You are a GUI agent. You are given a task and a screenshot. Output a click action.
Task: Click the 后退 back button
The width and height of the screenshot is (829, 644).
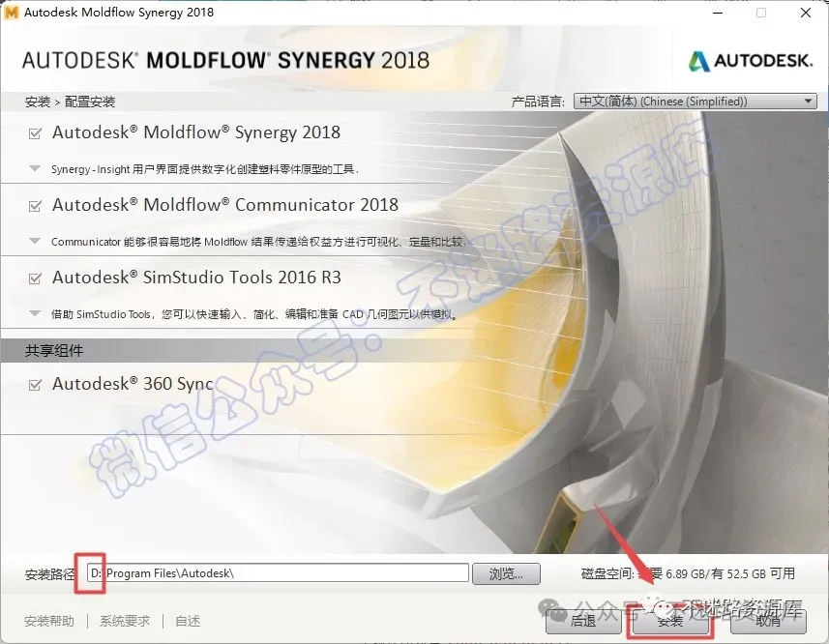point(583,622)
